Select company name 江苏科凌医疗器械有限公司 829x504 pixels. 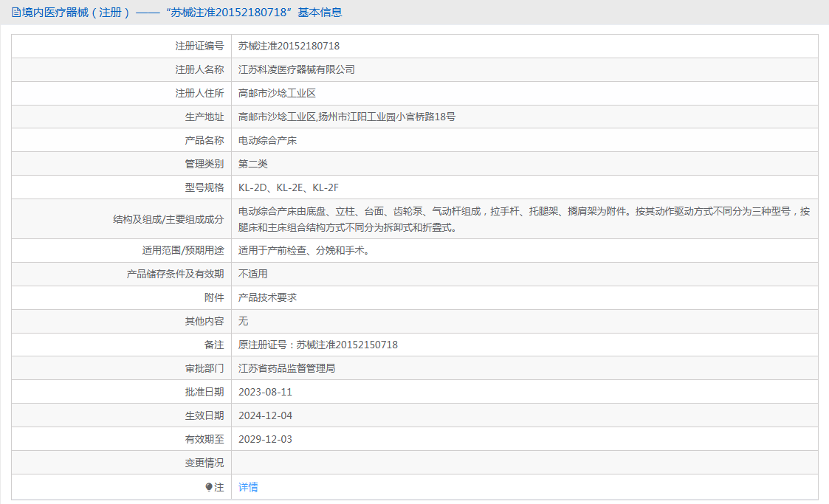pos(297,70)
